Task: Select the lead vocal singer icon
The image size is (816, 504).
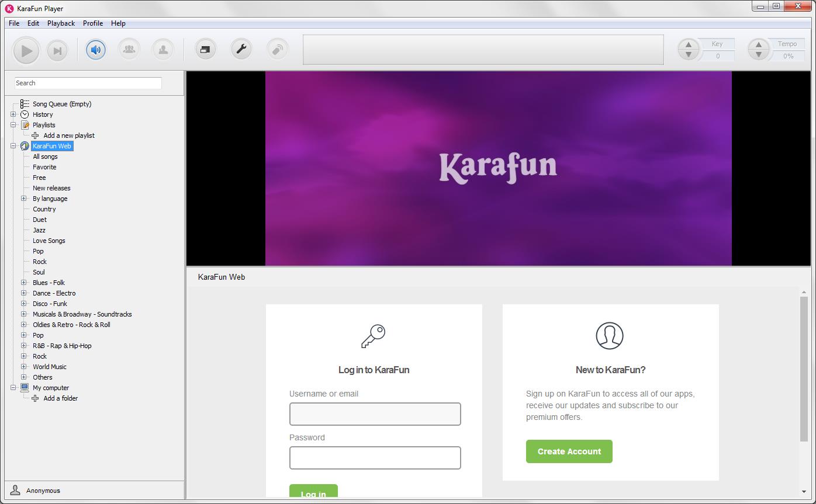Action: [x=162, y=50]
